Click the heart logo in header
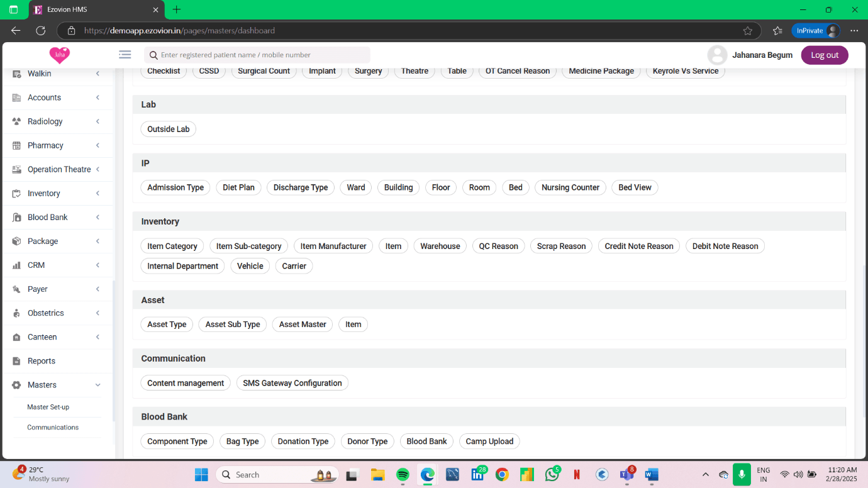Screen dimensions: 868x488 pyautogui.click(x=60, y=55)
